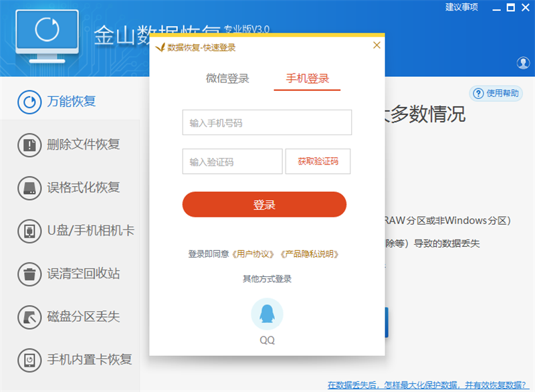Viewport: 535px width, 392px height.
Task: Close the 快速登录 login dialog
Action: [377, 45]
